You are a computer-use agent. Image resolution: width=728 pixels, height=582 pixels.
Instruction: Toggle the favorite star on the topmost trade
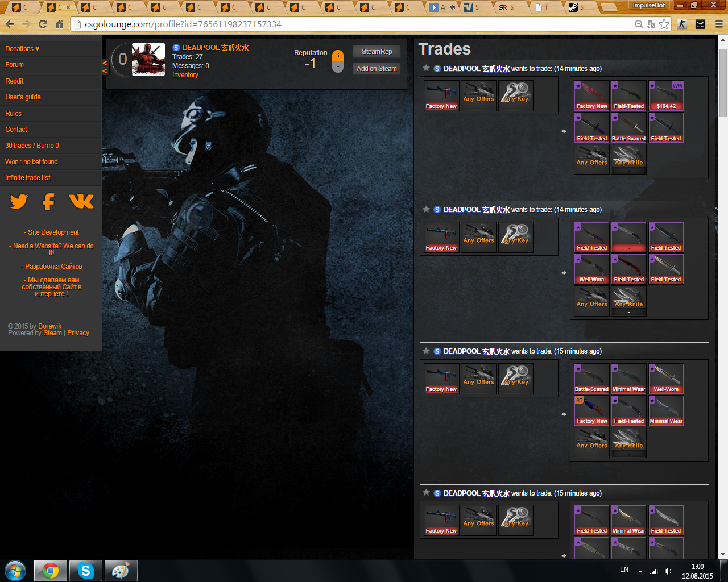coord(426,68)
